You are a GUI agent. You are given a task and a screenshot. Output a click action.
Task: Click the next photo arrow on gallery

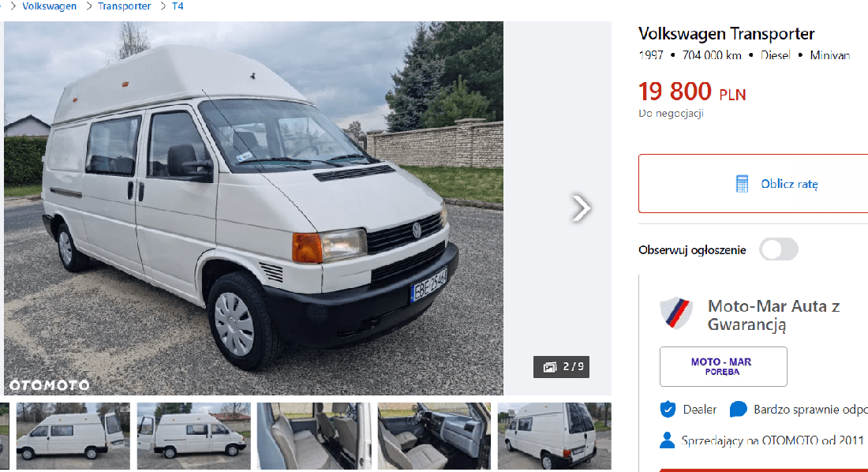(581, 208)
